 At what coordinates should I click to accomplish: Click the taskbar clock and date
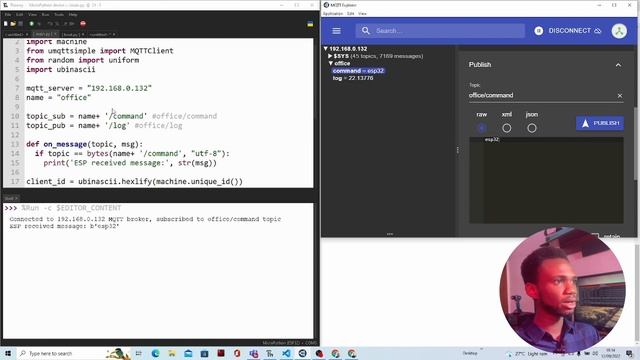click(x=611, y=353)
